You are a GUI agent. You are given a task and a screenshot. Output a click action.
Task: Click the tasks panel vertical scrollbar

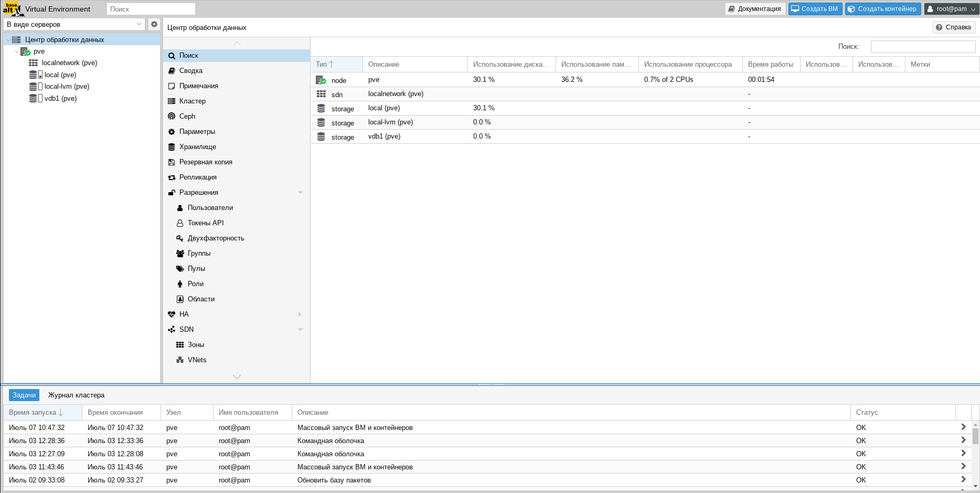coord(975,436)
